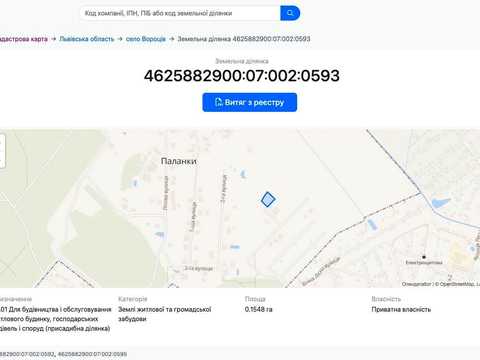
Task: Click the Площа field label
Action: 255,299
